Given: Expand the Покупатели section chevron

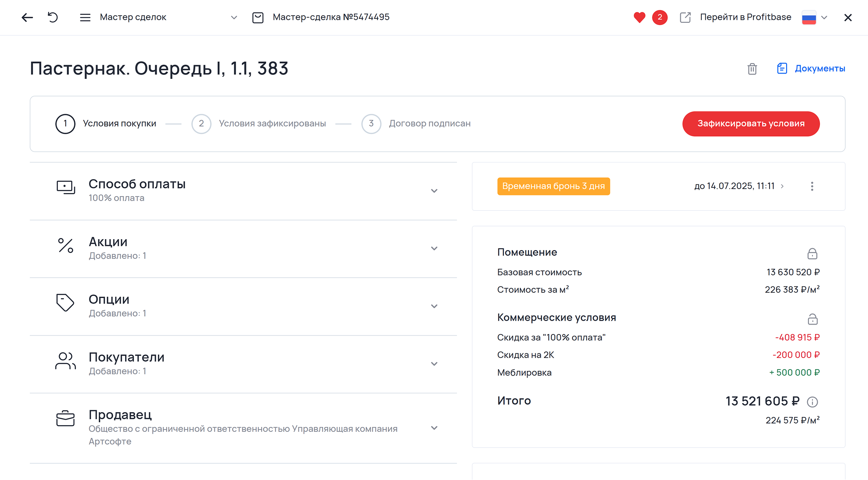Looking at the screenshot, I should tap(434, 364).
